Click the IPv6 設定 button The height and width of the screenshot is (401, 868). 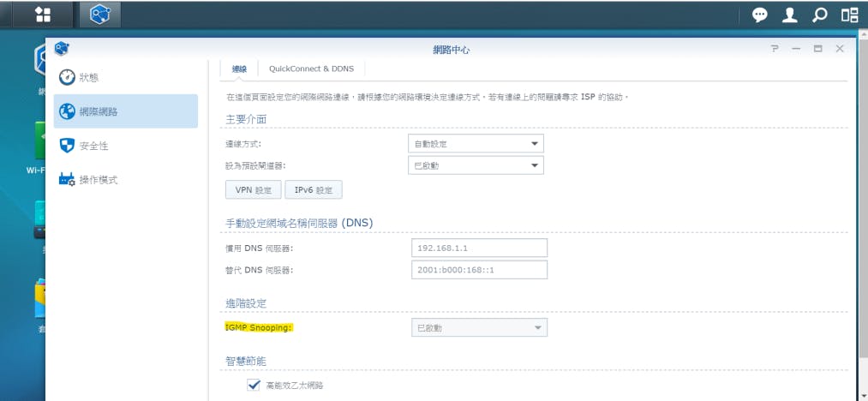coord(314,189)
